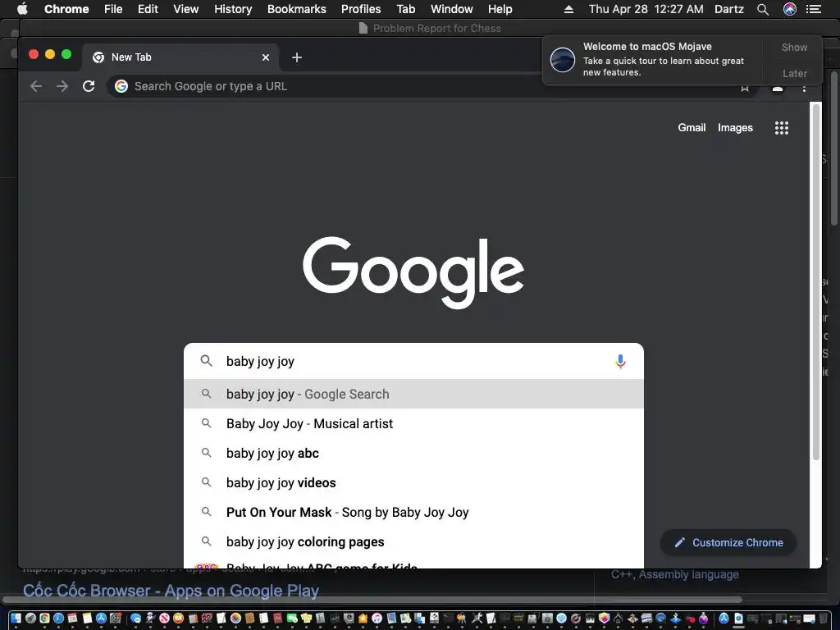This screenshot has height=630, width=840.
Task: Go back with the back arrow
Action: point(36,85)
